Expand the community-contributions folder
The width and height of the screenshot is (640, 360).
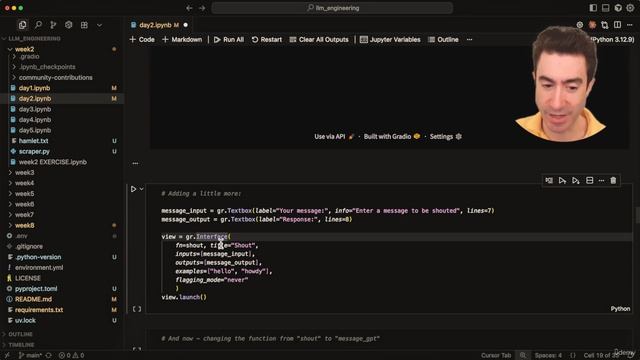[x=55, y=78]
